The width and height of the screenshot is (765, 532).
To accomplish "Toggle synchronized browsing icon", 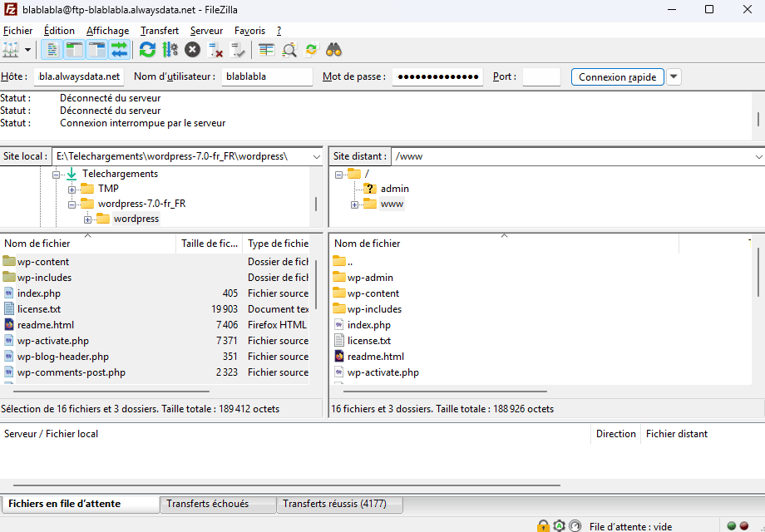I will click(311, 50).
